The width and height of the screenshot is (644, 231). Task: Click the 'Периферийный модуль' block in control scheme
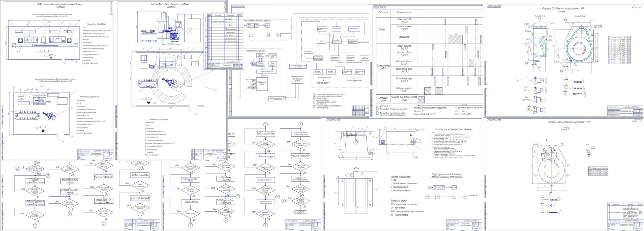point(262,84)
